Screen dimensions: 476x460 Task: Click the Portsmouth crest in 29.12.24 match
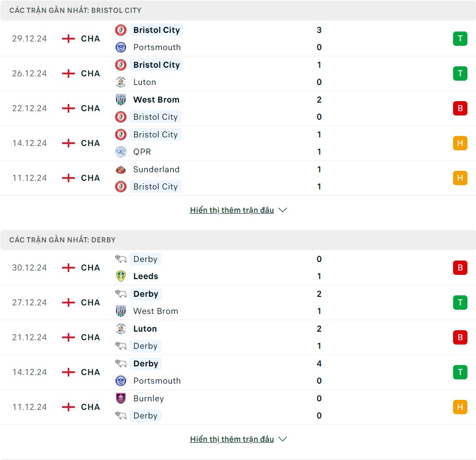[x=121, y=47]
